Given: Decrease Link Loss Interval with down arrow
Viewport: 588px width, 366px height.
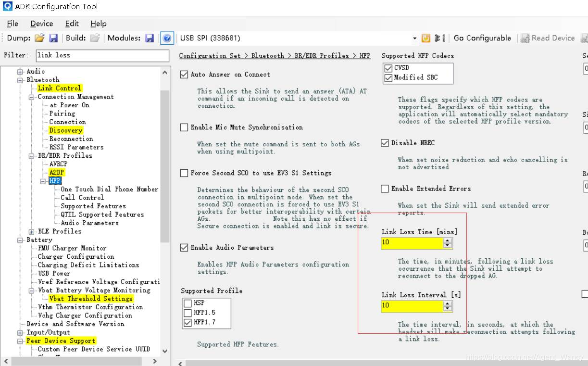Looking at the screenshot, I should (448, 309).
